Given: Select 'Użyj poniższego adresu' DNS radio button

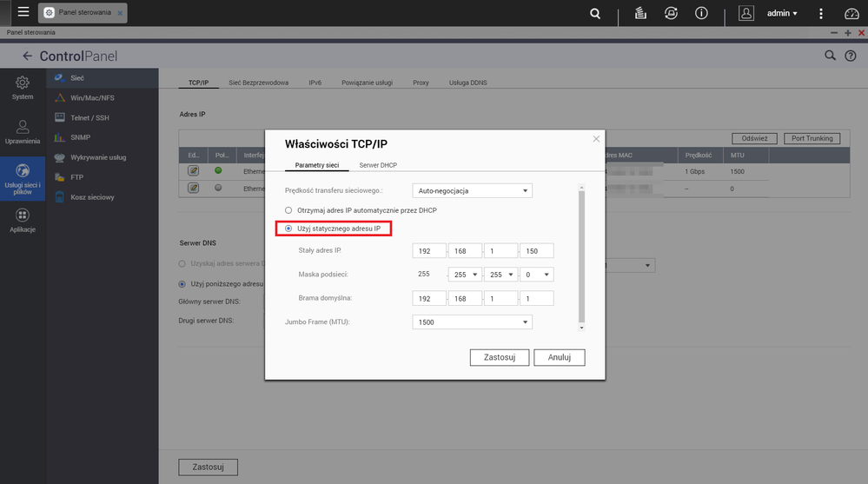Looking at the screenshot, I should coord(182,283).
